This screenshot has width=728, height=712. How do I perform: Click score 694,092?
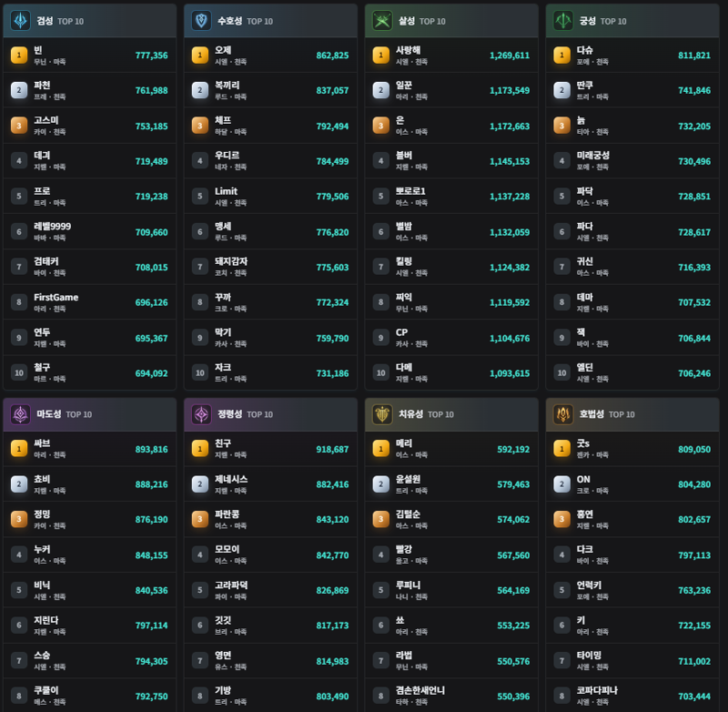click(x=151, y=373)
